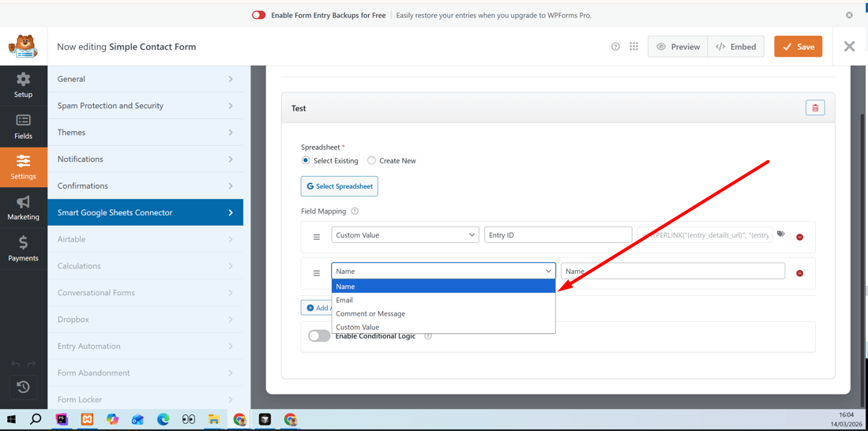
Task: Expand the Confirmations settings section
Action: pos(145,186)
